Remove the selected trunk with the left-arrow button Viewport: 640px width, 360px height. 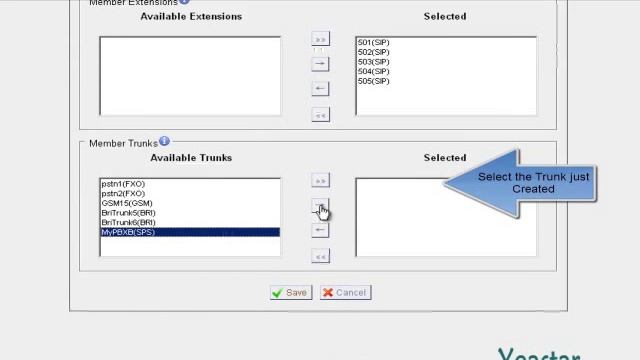click(x=320, y=231)
